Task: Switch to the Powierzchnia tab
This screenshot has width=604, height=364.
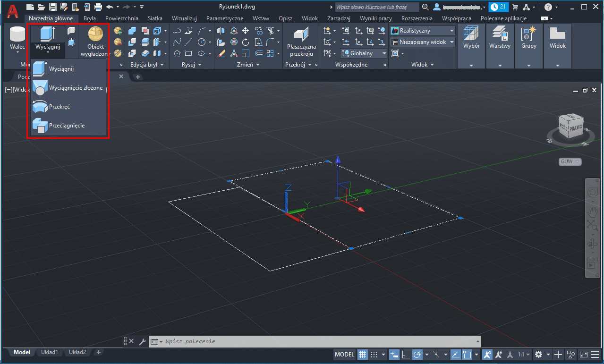Action: (x=122, y=18)
